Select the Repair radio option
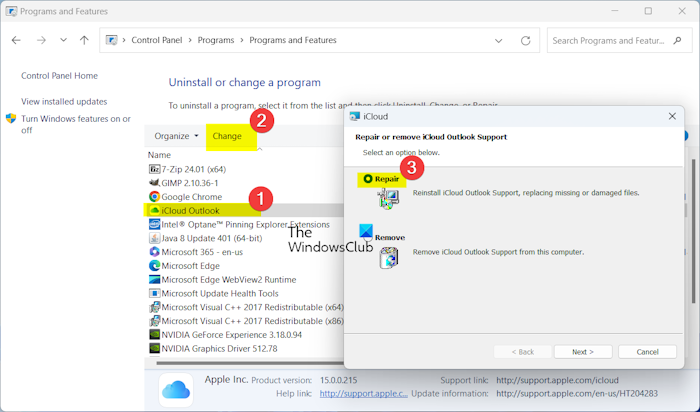 pos(367,179)
